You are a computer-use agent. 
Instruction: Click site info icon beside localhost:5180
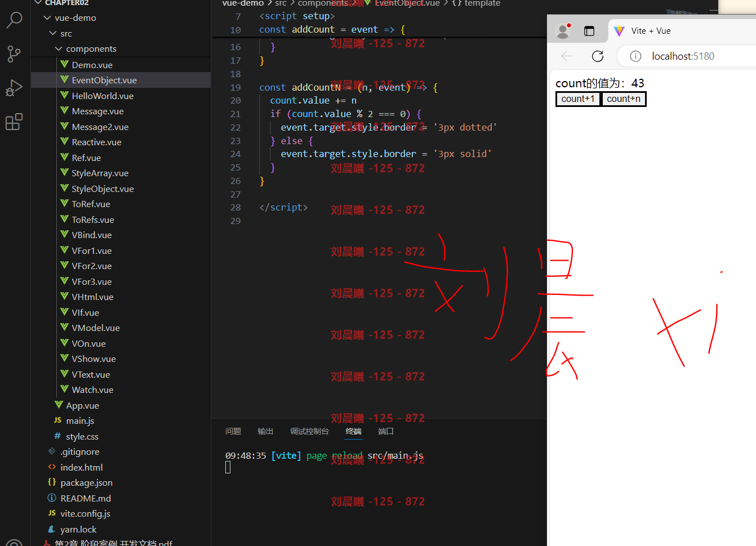(635, 56)
